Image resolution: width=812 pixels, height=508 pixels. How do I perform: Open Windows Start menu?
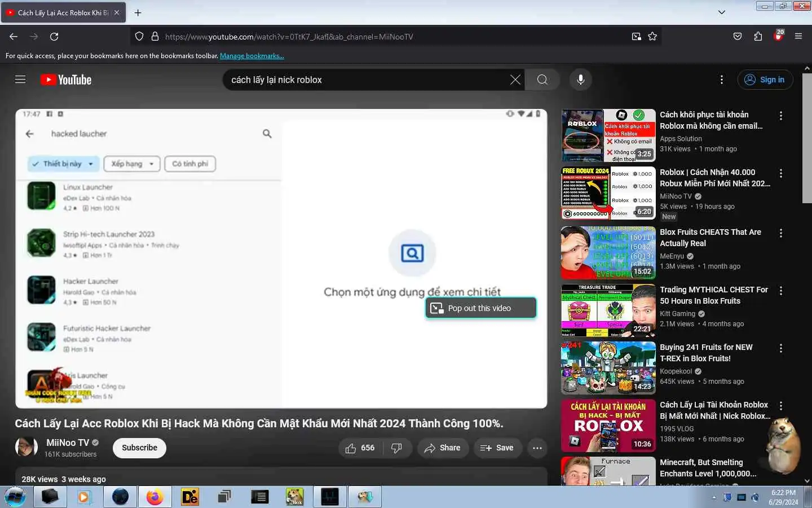[15, 497]
